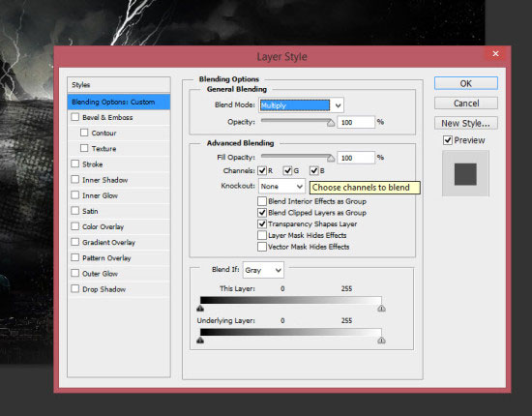Toggle the R channel checkbox
The height and width of the screenshot is (416, 532).
[x=262, y=170]
